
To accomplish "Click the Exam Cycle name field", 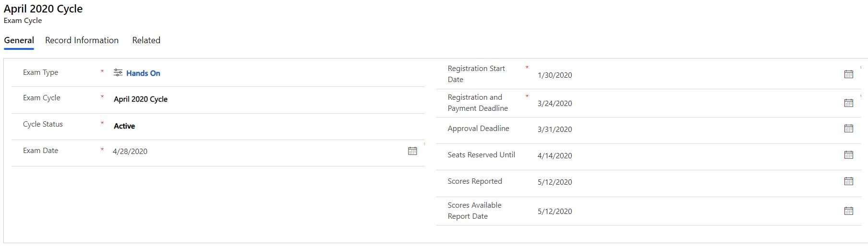I will click(x=141, y=99).
